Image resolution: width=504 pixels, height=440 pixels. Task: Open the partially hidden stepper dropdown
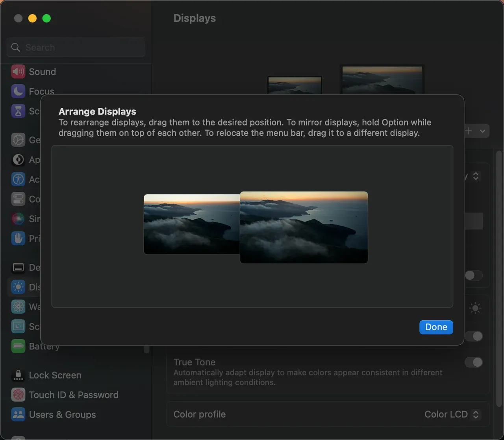[x=476, y=176]
